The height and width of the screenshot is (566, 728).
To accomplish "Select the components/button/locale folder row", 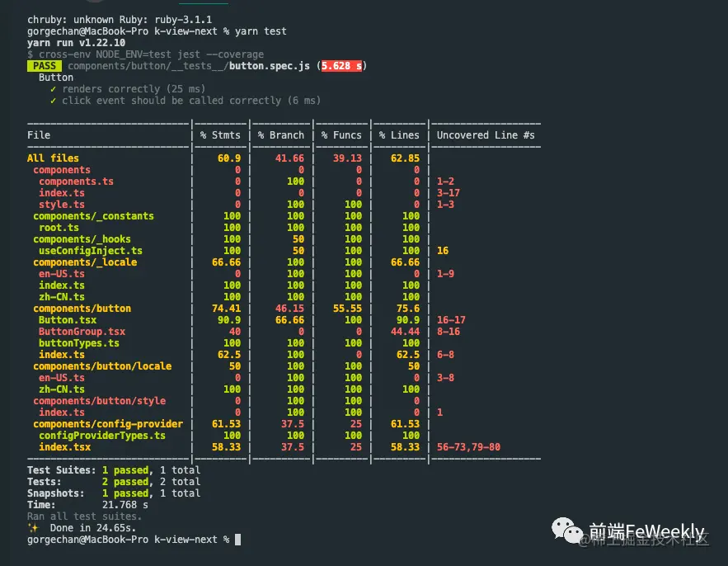I will point(102,366).
